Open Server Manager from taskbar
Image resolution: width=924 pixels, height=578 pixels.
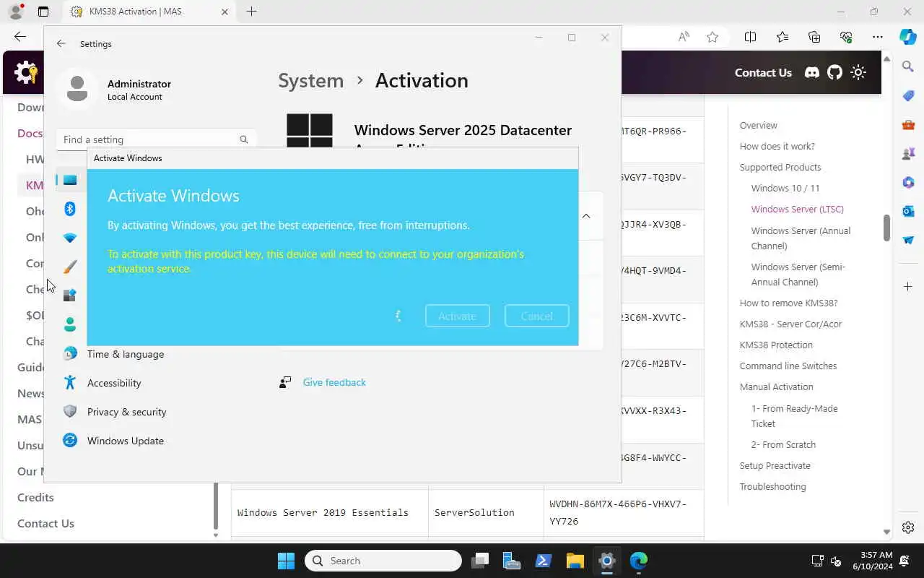[512, 561]
